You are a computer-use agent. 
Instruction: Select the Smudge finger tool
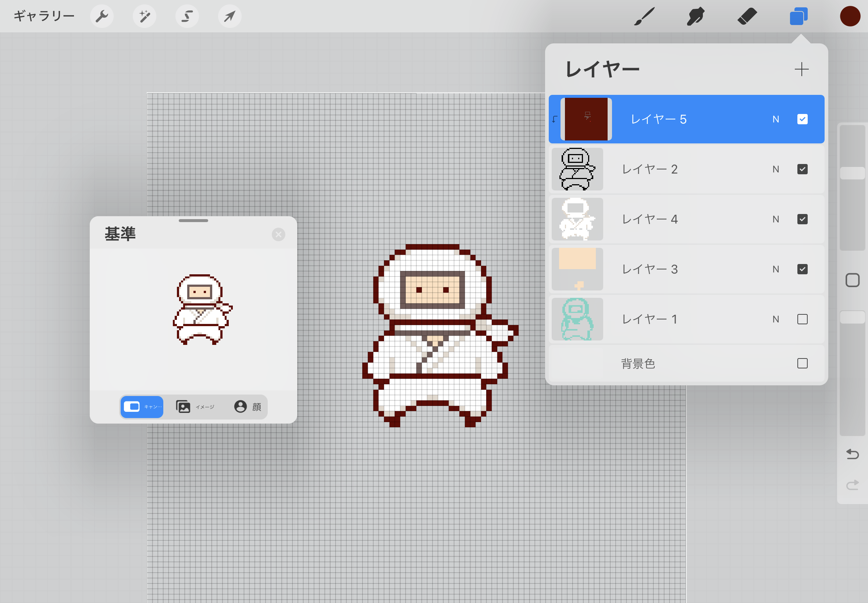point(696,16)
